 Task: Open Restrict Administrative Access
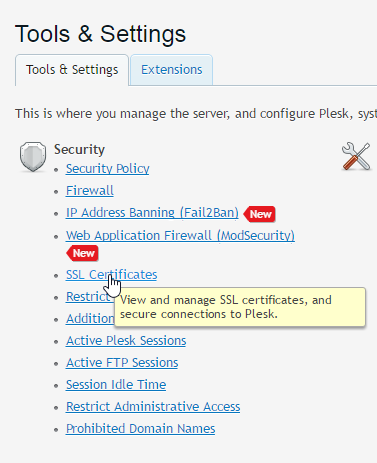coord(153,407)
